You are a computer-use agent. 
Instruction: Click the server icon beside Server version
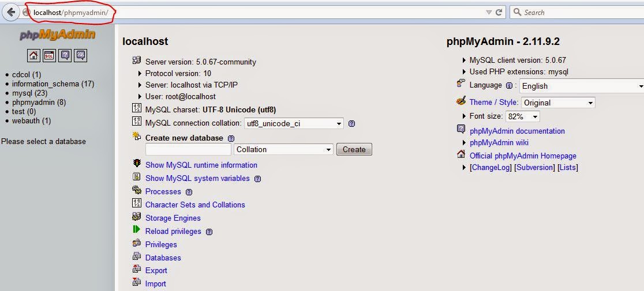click(137, 61)
